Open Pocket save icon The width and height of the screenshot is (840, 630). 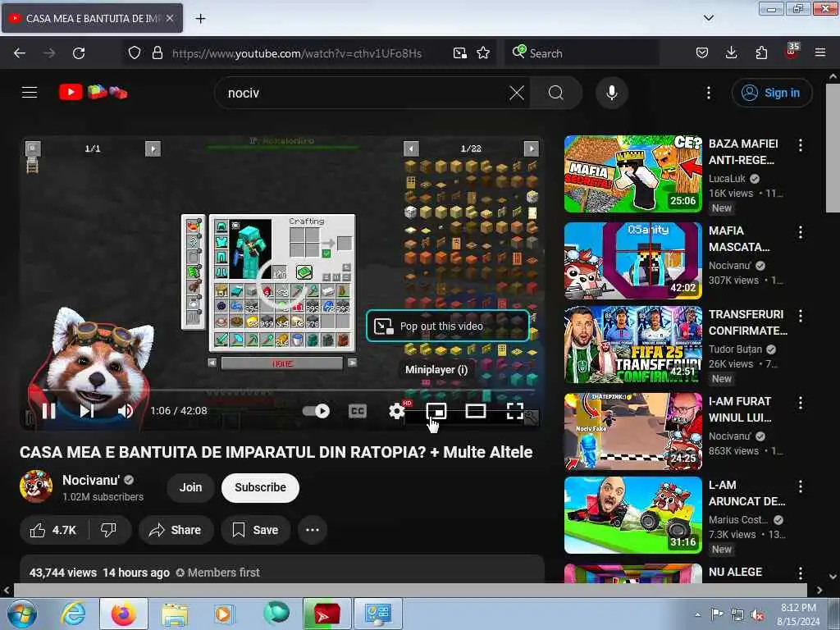[702, 53]
